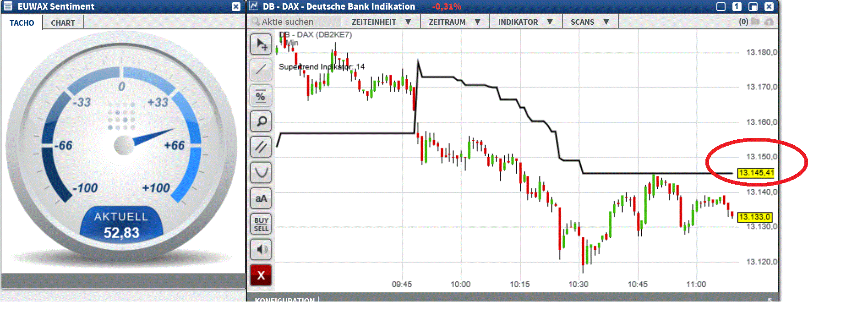Viewport: 868px width, 329px height.
Task: Open the SCANS dropdown
Action: (x=590, y=22)
